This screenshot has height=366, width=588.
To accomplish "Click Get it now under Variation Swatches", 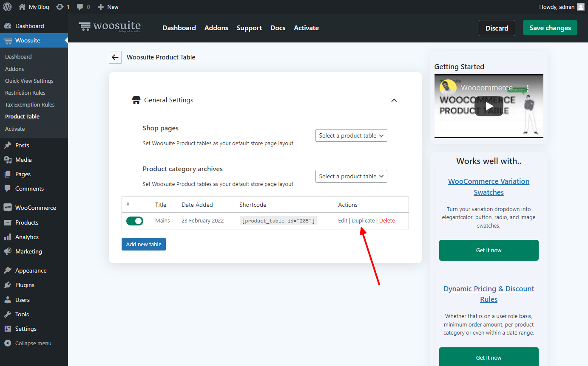I will [489, 251].
